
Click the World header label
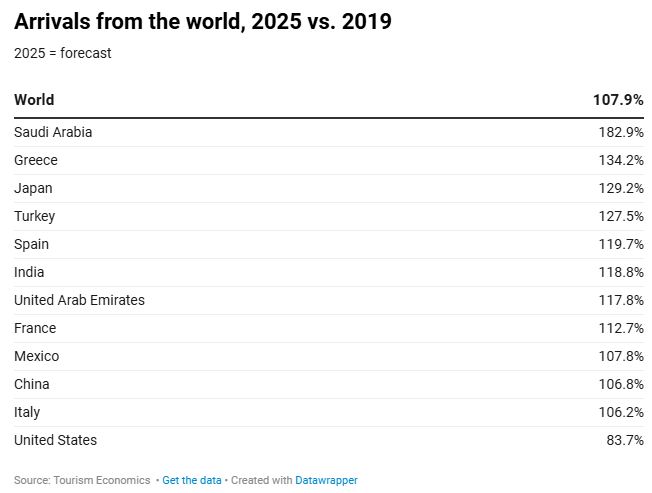tap(34, 100)
